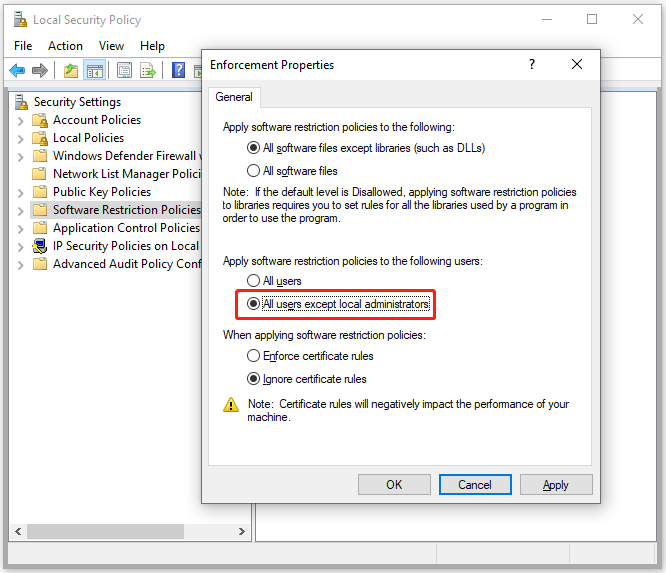Viewport: 666px width, 573px height.
Task: Click the Software Restriction Policies folder icon
Action: click(40, 210)
